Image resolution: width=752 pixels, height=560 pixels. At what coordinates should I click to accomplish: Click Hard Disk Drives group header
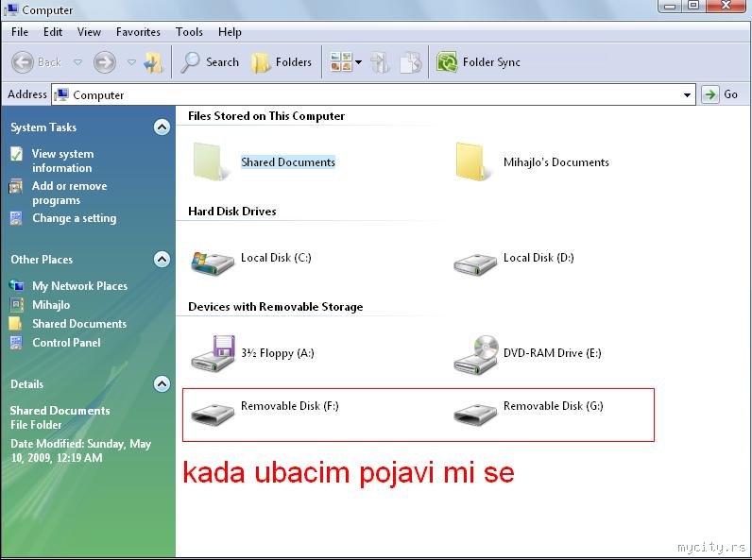coord(232,211)
